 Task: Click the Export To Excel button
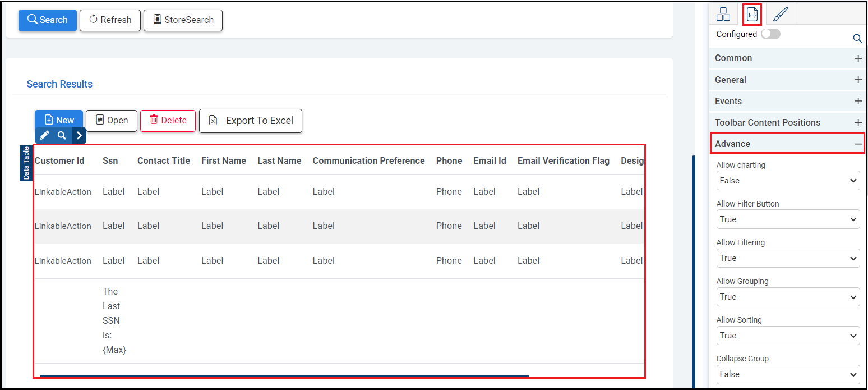(251, 121)
